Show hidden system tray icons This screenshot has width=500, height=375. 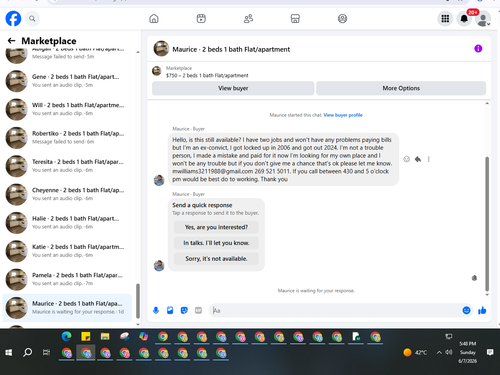(x=439, y=352)
